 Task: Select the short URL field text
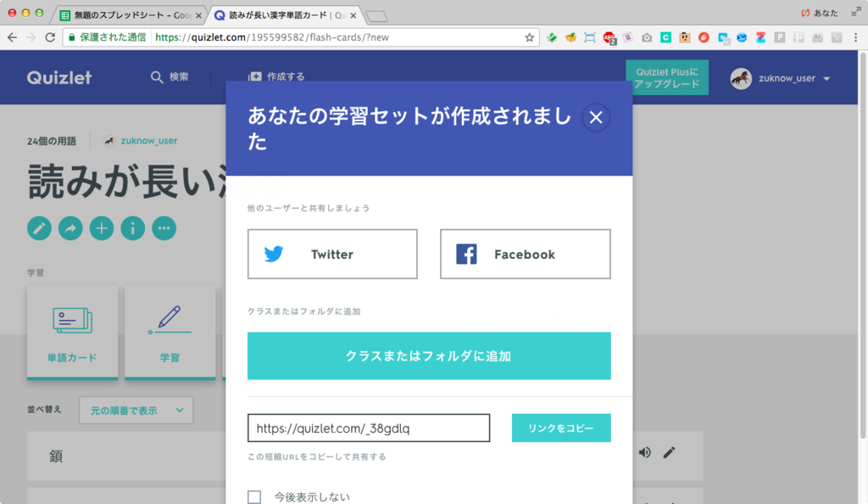pyautogui.click(x=369, y=428)
